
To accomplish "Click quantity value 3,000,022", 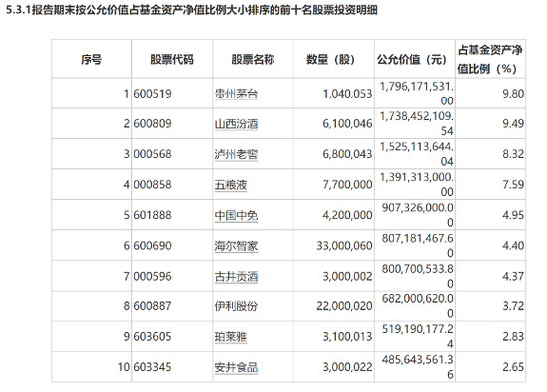I will coord(347,367).
